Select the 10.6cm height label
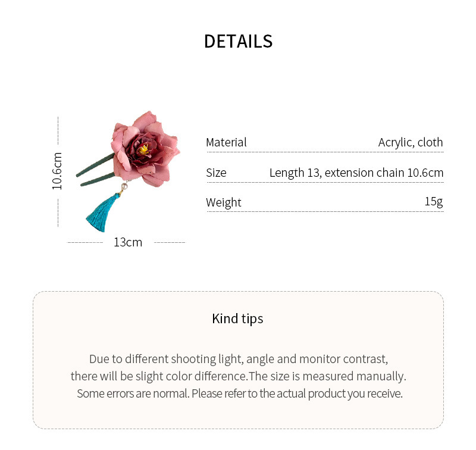Image resolution: width=476 pixels, height=450 pixels. (x=57, y=171)
